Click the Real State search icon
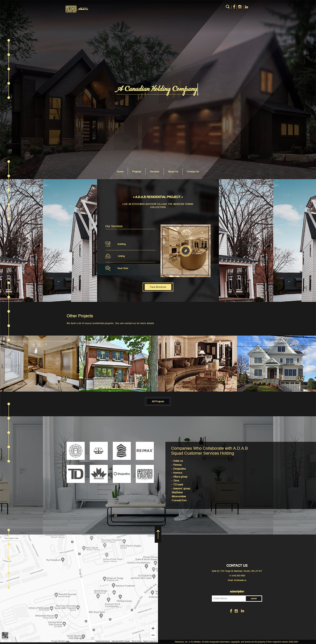This screenshot has height=644, width=316. (108, 268)
